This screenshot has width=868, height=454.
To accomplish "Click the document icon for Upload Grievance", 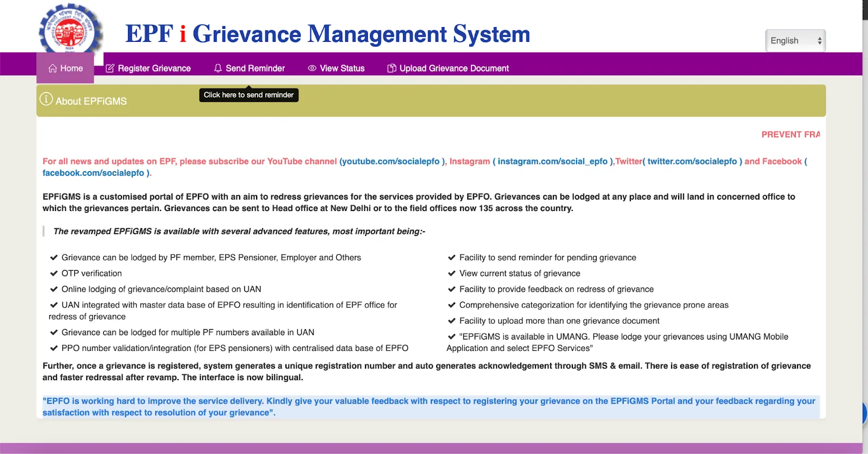I will pyautogui.click(x=391, y=68).
